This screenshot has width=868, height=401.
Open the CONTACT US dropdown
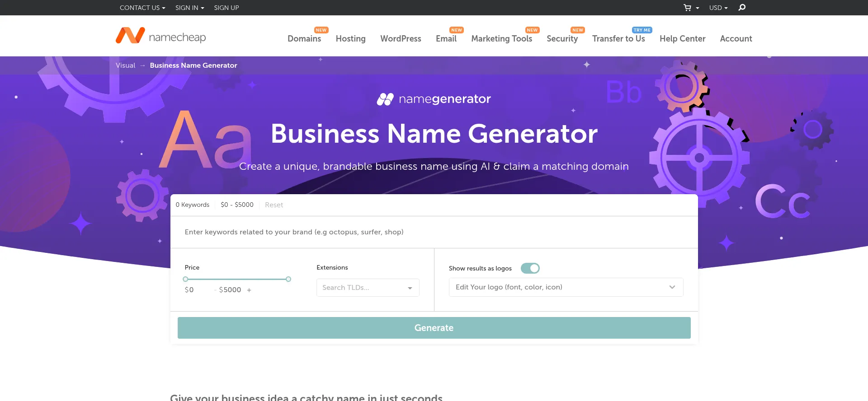(x=142, y=8)
